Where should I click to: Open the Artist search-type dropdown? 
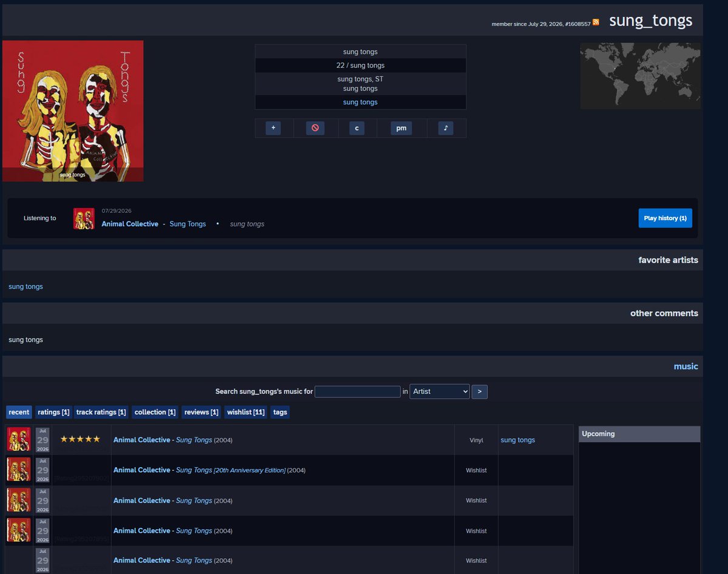click(x=440, y=391)
